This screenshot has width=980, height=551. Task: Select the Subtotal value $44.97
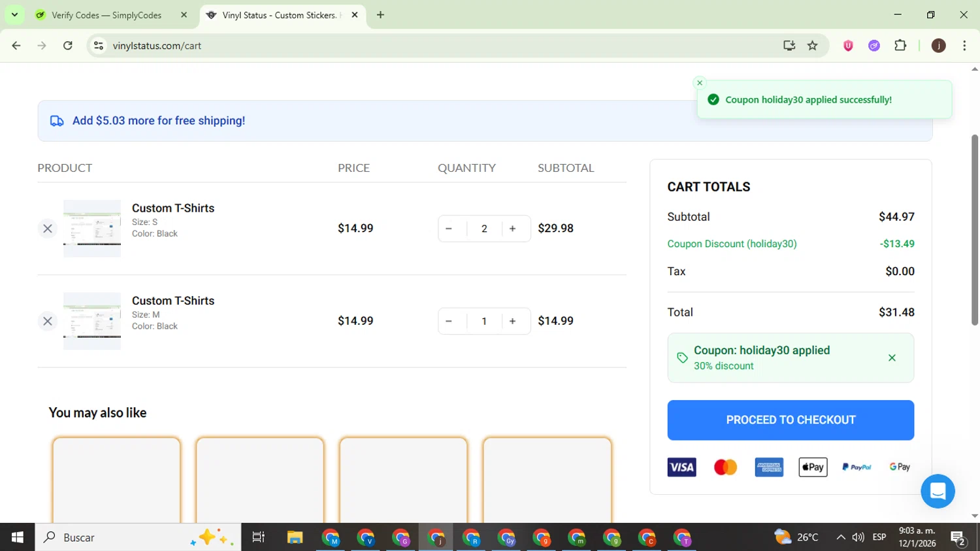[896, 217]
